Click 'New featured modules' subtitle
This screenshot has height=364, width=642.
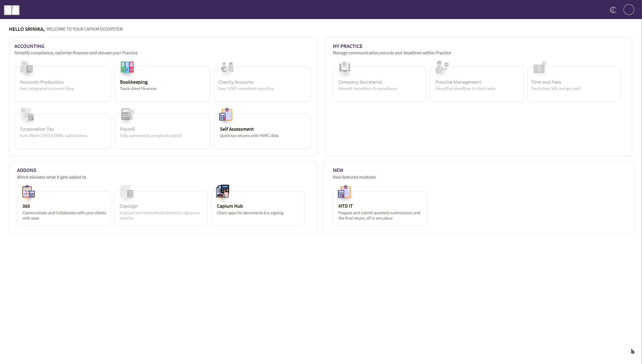354,177
